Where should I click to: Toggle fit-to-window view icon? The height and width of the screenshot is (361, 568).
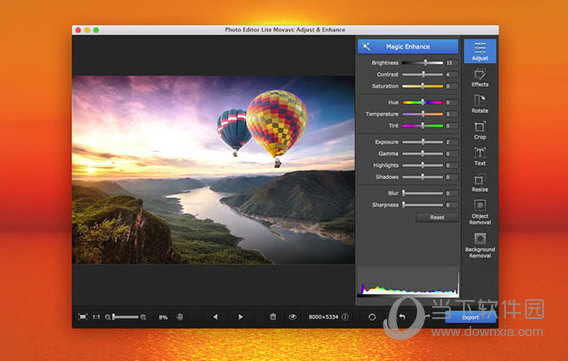click(83, 317)
